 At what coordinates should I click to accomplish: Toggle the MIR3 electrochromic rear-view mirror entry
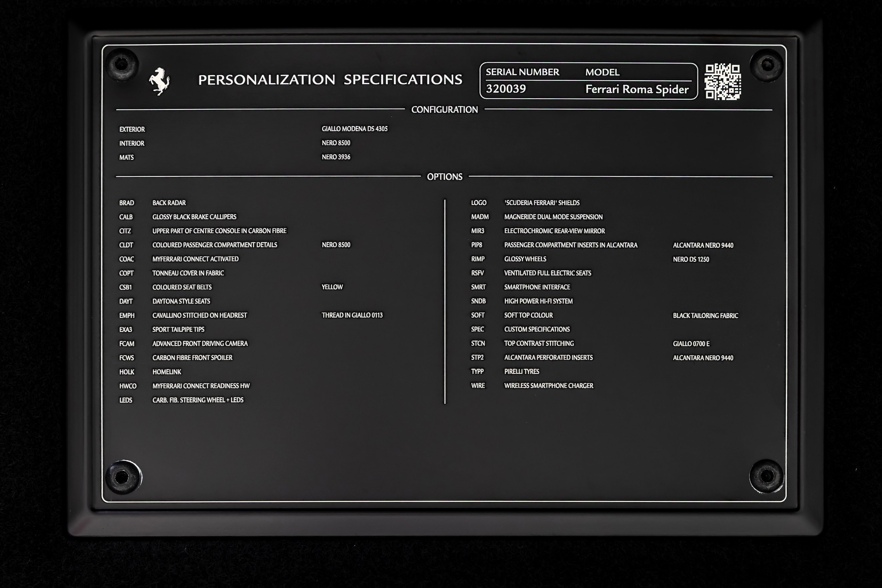coord(478,231)
